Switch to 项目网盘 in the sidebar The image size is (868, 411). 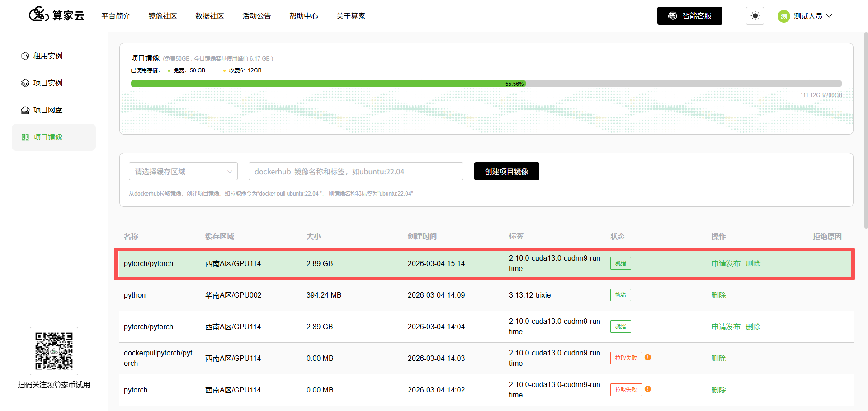(54, 110)
